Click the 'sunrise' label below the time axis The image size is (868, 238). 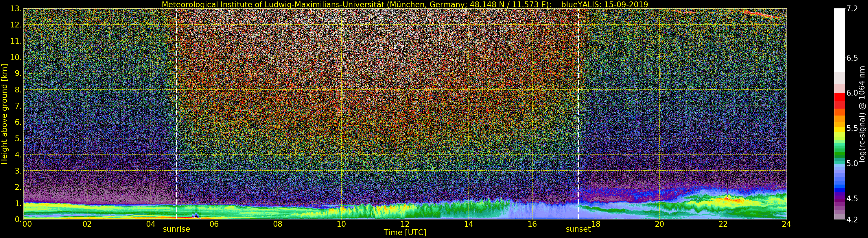pos(176,229)
